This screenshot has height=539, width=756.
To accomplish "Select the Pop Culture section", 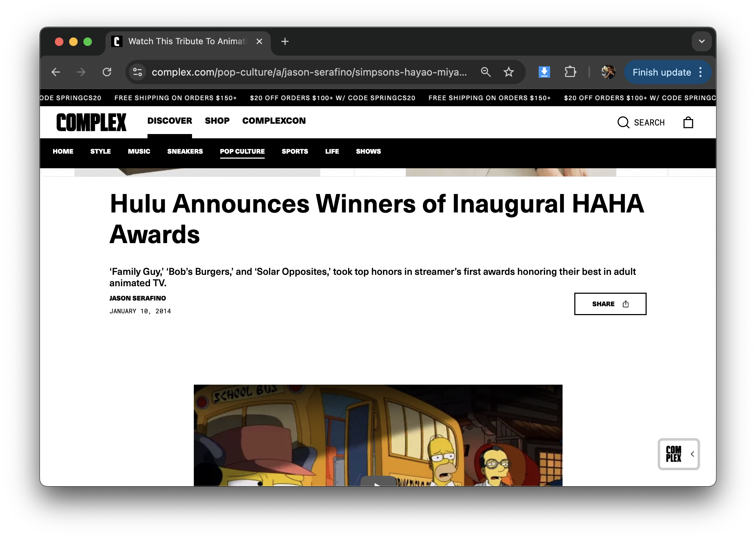I will 242,151.
